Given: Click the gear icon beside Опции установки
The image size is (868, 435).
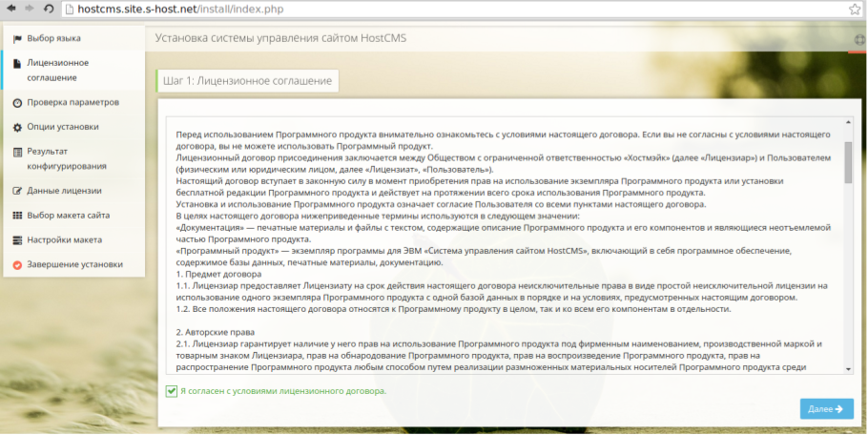Looking at the screenshot, I should click(x=17, y=127).
